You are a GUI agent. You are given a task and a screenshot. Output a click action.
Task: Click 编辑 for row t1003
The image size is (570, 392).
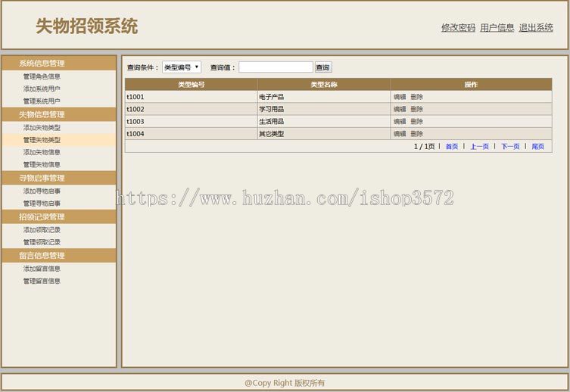tap(400, 121)
